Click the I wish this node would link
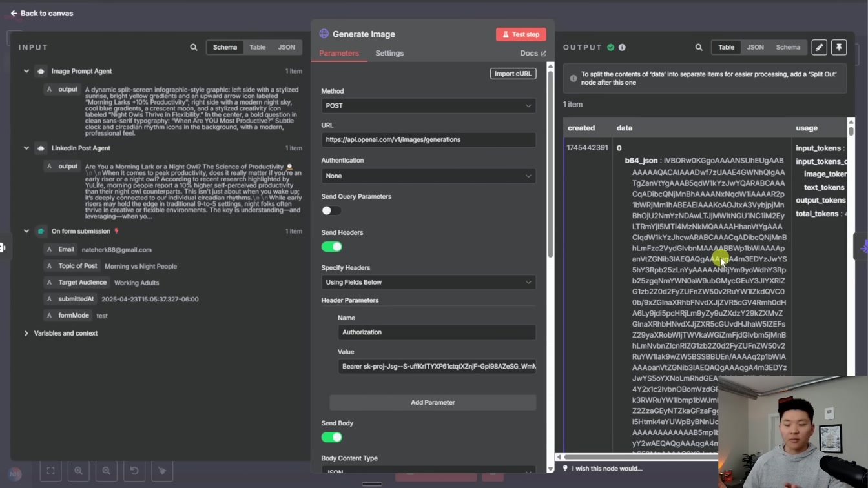868x488 pixels. 607,469
